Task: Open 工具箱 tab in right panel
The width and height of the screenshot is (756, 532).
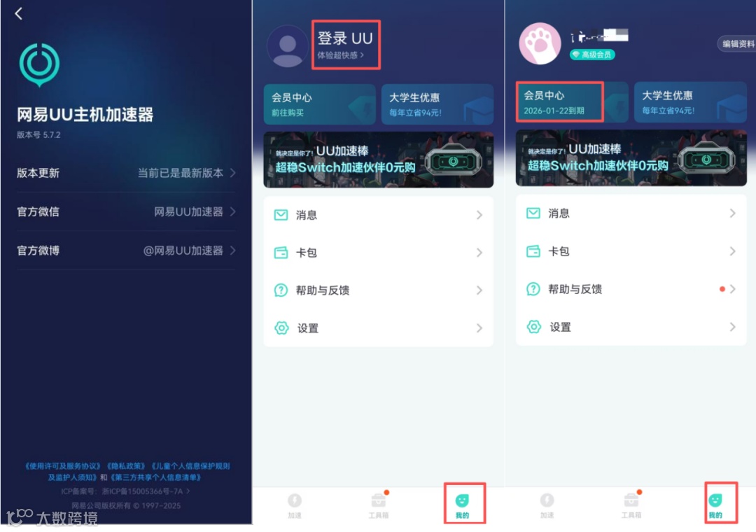Action: coord(631,505)
